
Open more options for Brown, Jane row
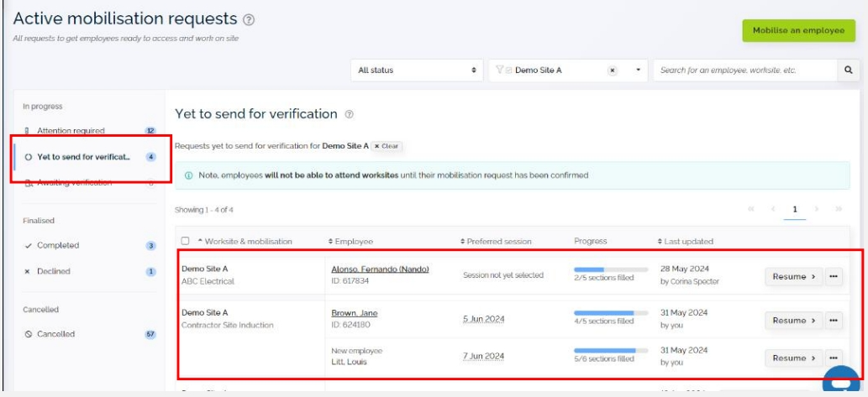[x=834, y=320]
